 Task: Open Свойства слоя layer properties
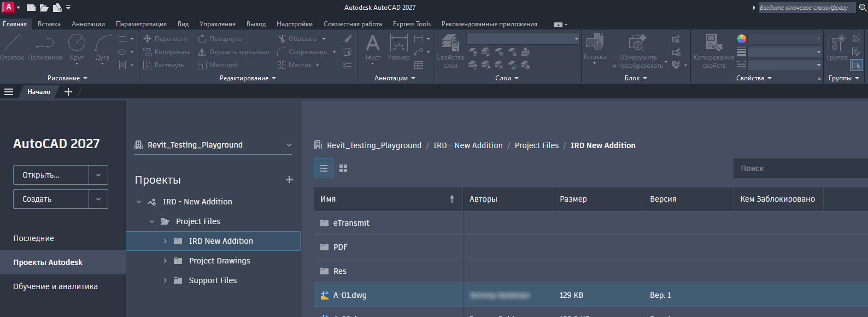(450, 51)
